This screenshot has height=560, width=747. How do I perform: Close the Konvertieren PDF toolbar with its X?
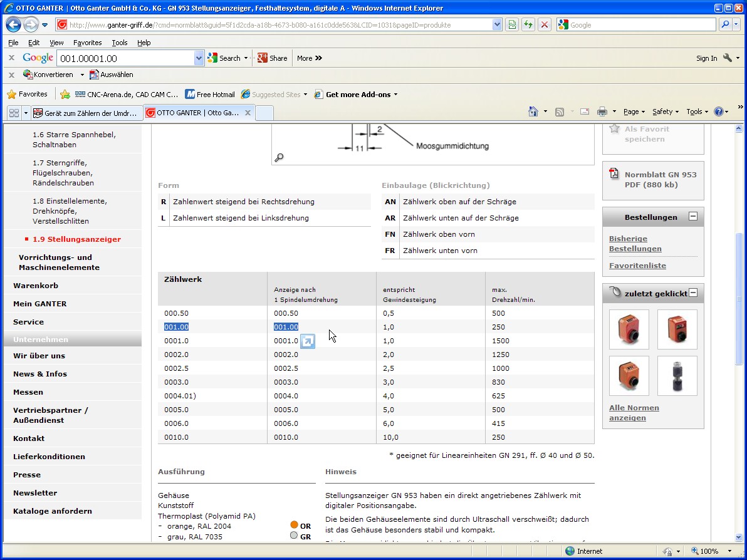click(12, 75)
